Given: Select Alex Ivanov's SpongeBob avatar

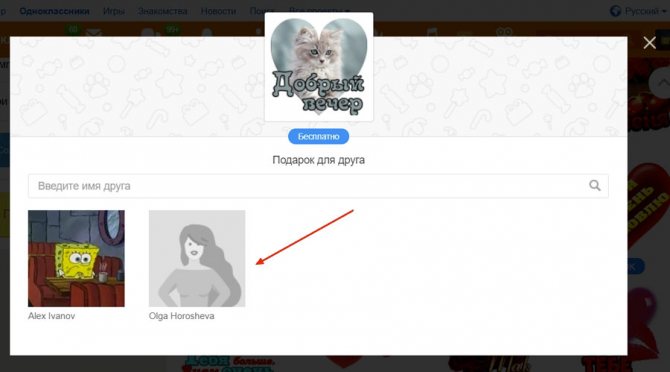Looking at the screenshot, I should 76,258.
